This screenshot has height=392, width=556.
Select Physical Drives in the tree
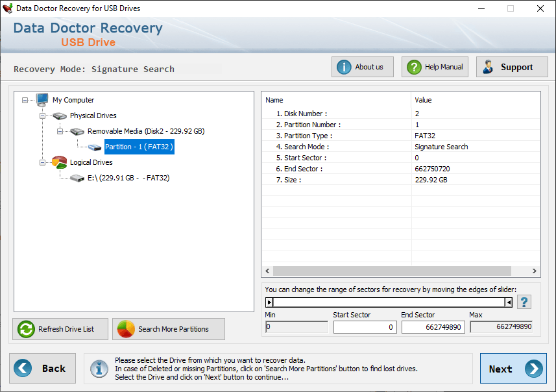click(x=93, y=116)
